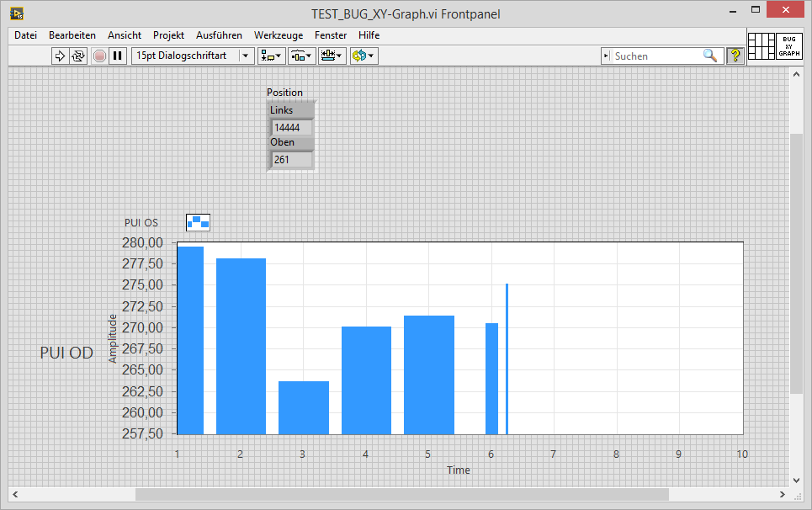Click the vertical scrollbar thumb
This screenshot has height=510, width=812.
[x=797, y=263]
